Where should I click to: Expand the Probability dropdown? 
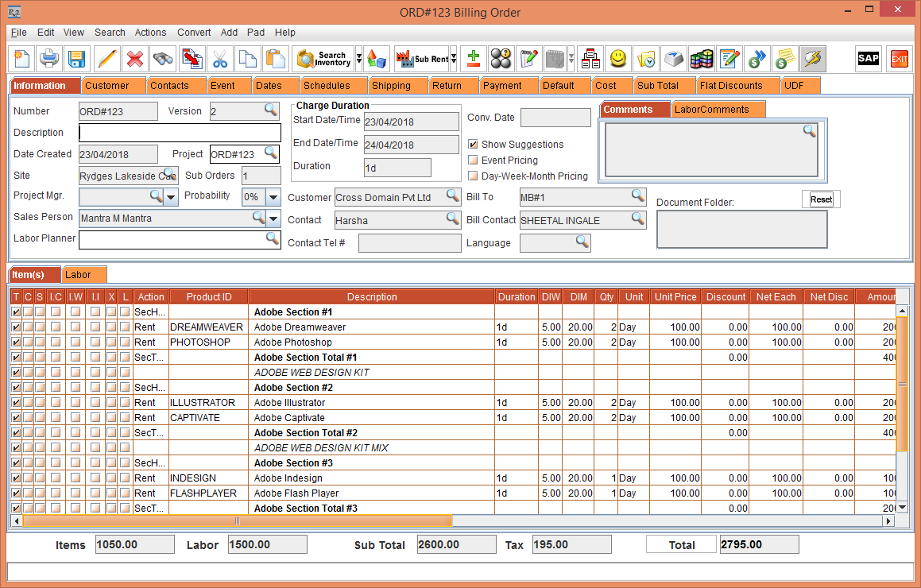coord(273,197)
